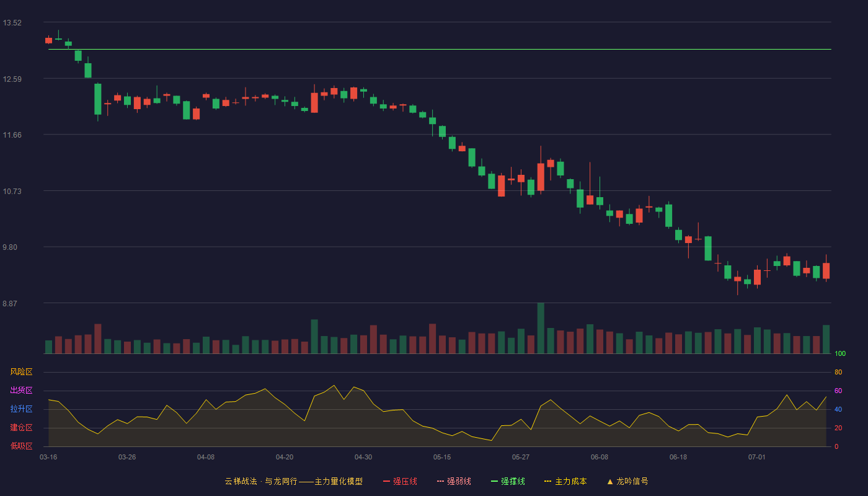Viewport: 868px width, 496px height.
Task: Select the 拉升区 zone label
Action: coord(21,409)
